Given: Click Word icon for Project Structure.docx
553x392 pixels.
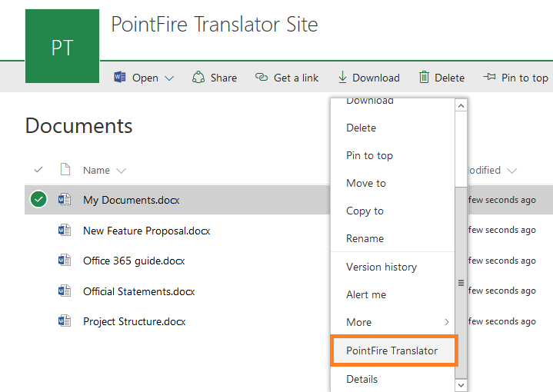Looking at the screenshot, I should coord(65,321).
